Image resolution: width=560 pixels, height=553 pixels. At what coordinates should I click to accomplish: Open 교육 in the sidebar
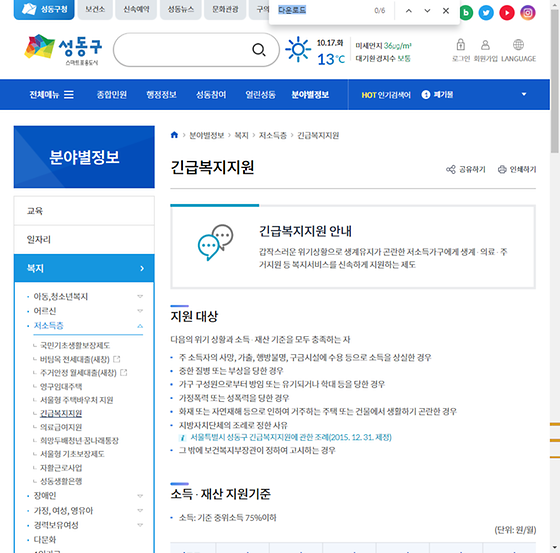(x=84, y=211)
